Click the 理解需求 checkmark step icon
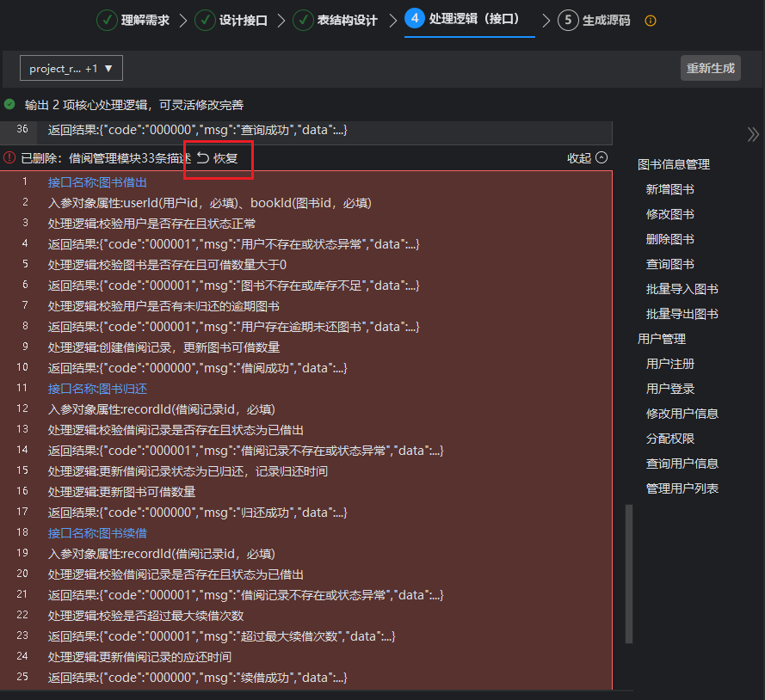The image size is (765, 700). pos(107,20)
